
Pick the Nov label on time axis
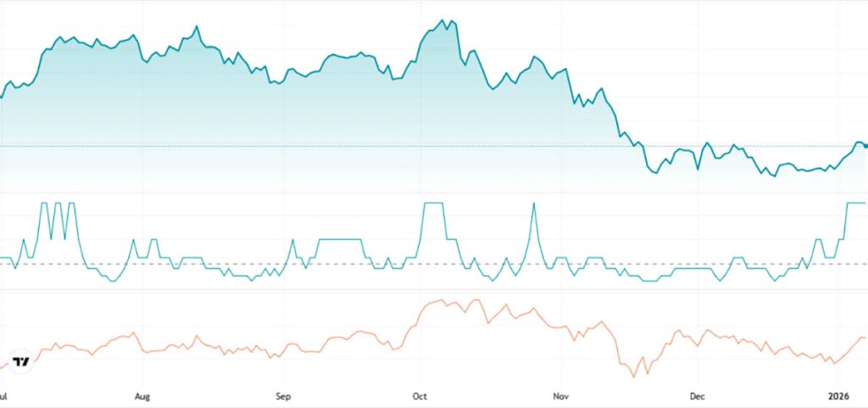(x=560, y=396)
